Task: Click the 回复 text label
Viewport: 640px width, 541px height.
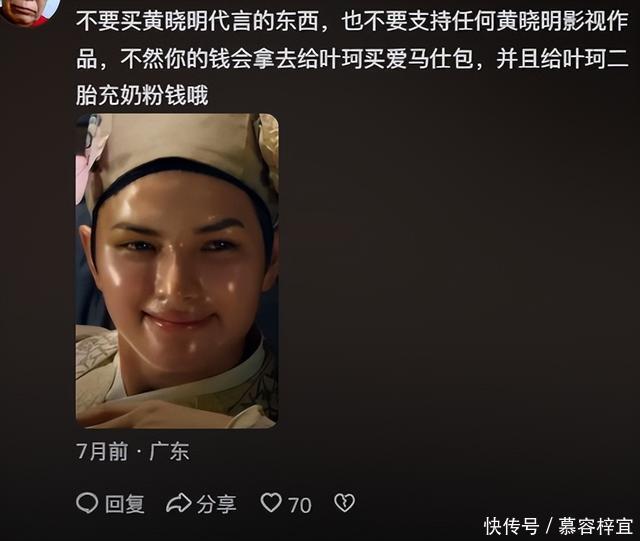Action: pyautogui.click(x=124, y=504)
